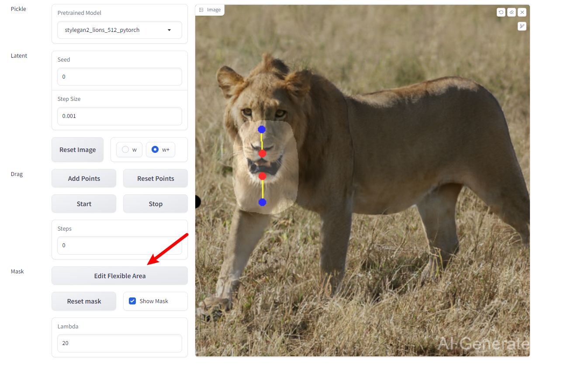The width and height of the screenshot is (588, 366).
Task: Open the Pretrained Model dropdown
Action: [x=120, y=30]
